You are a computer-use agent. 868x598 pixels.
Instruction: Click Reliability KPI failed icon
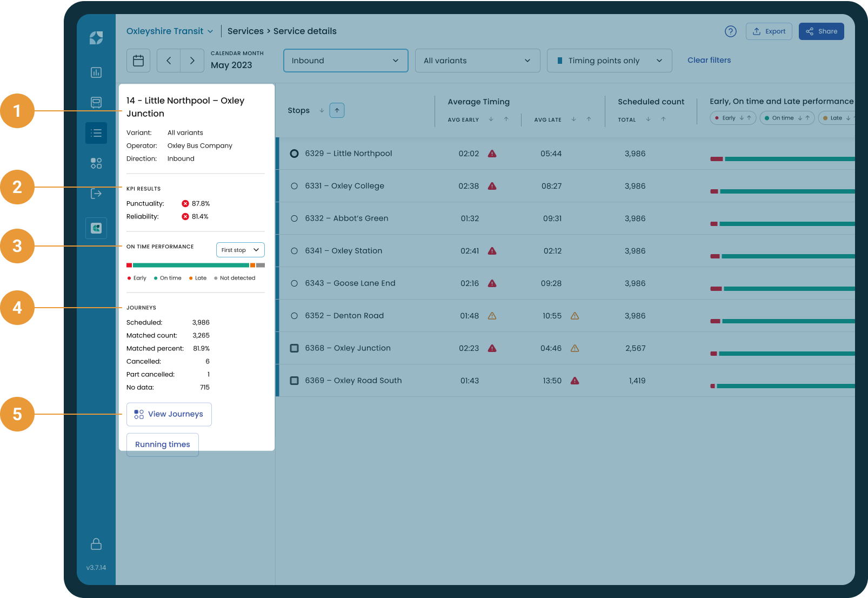coord(185,217)
